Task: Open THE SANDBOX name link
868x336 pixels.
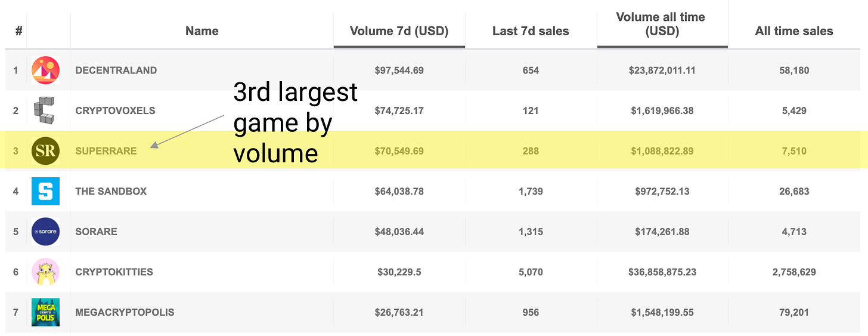Action: point(111,191)
